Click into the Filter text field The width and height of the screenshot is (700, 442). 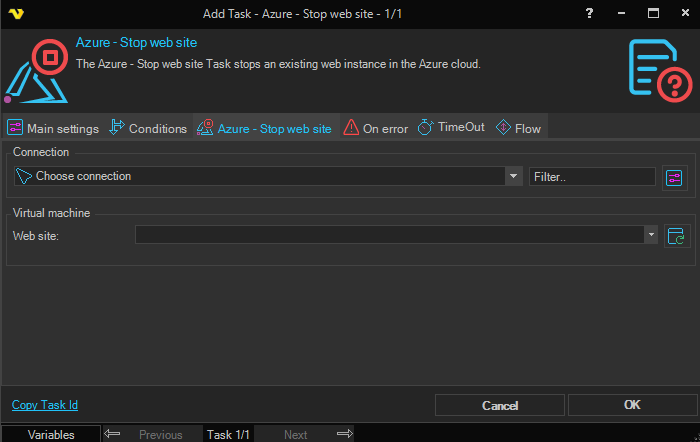pos(592,177)
